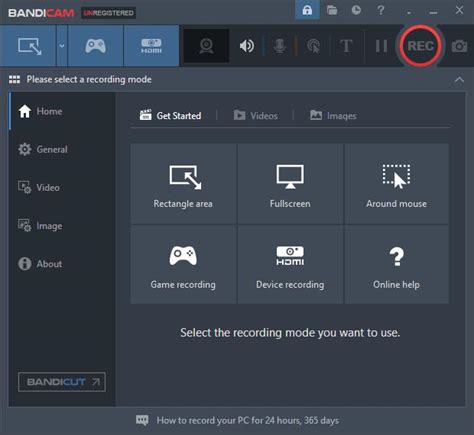This screenshot has height=435, width=474.
Task: Switch to the Get Started tab
Action: [170, 116]
